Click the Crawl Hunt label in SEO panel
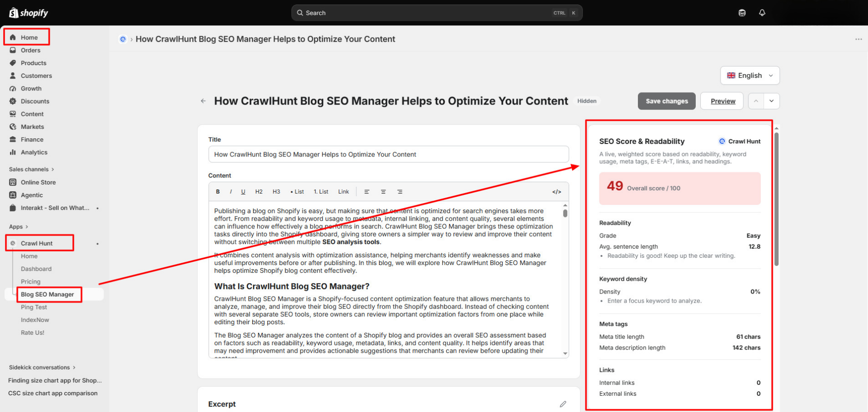868x412 pixels. (x=744, y=141)
